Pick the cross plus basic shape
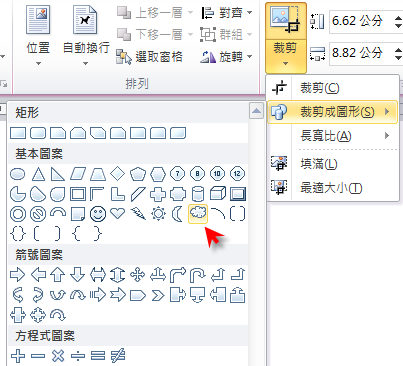The image size is (403, 366). [158, 194]
